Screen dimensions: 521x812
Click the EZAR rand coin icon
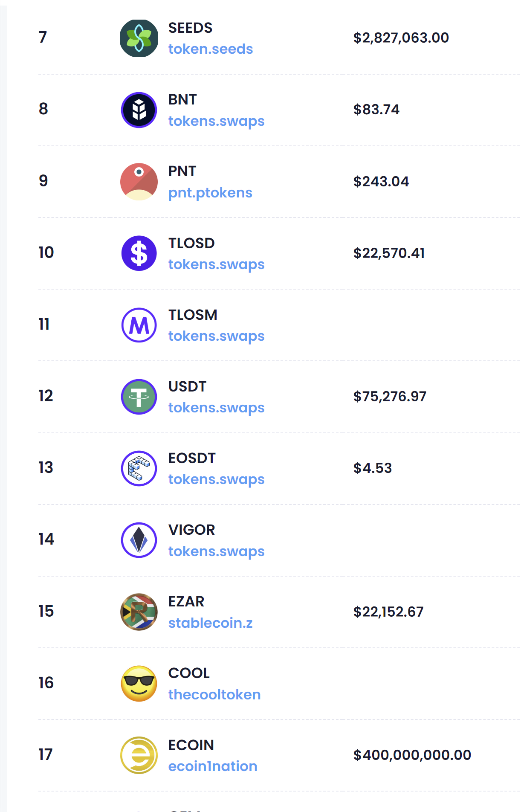pyautogui.click(x=139, y=612)
